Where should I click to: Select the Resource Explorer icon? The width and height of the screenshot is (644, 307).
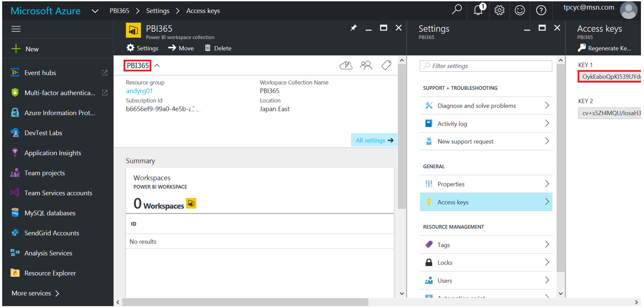pyautogui.click(x=15, y=273)
